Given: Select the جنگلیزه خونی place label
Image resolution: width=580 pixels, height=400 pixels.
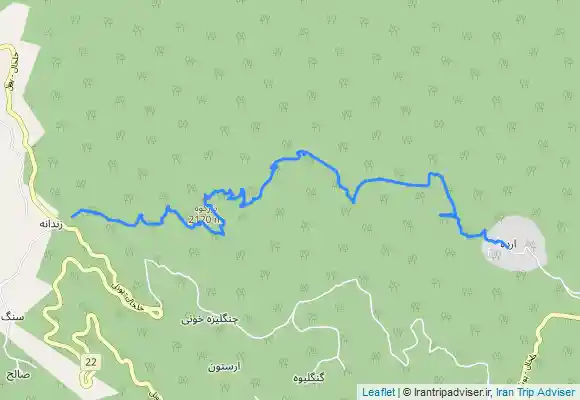Looking at the screenshot, I should [x=210, y=320].
